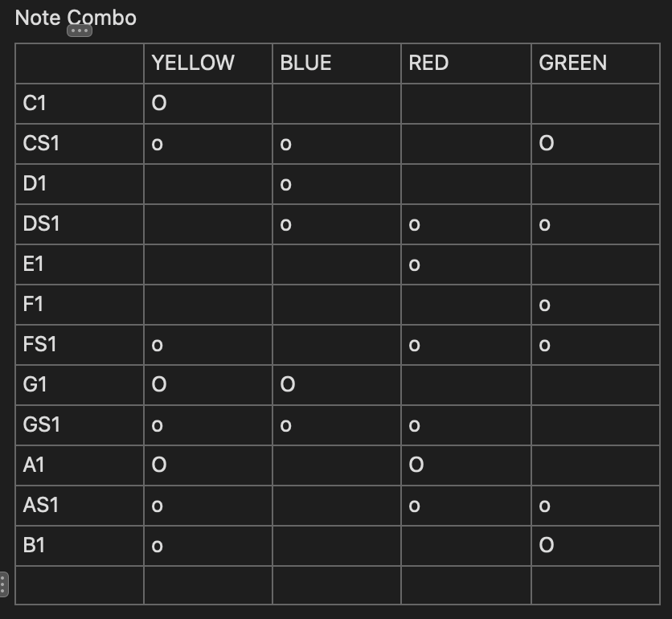Viewport: 672px width, 619px height.
Task: Click the YELLOW column header
Action: click(x=192, y=63)
